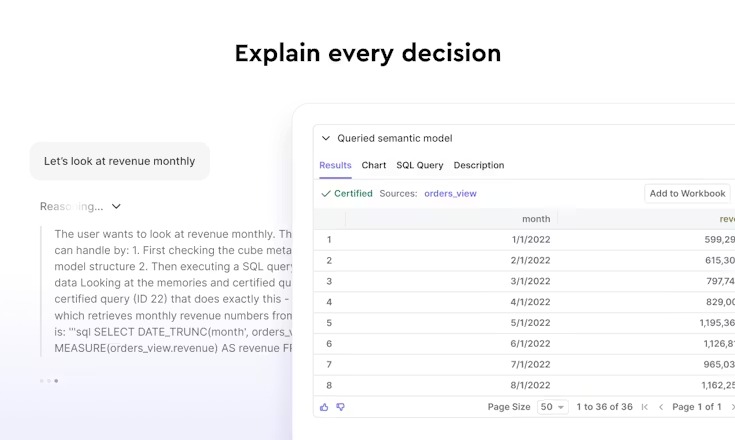The height and width of the screenshot is (440, 735).
Task: Switch to the Chart tab
Action: 374,165
